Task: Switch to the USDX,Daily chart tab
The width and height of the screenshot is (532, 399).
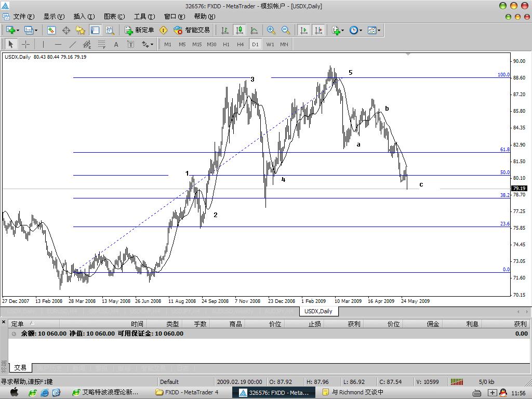Action: click(x=318, y=311)
